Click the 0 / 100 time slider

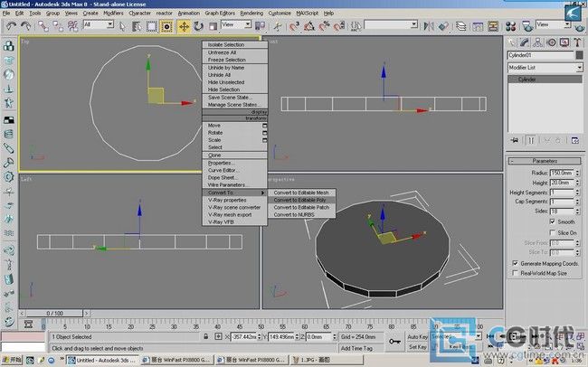(55, 313)
